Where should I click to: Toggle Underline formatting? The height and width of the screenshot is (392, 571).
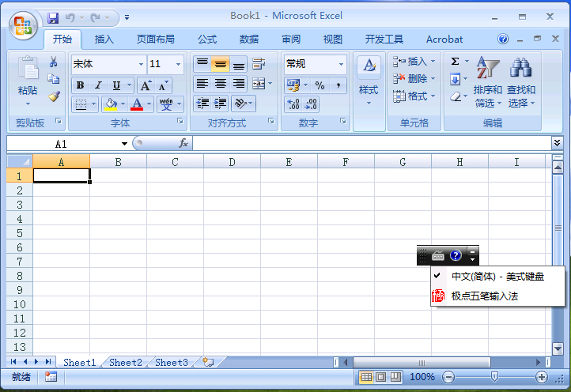[x=116, y=85]
